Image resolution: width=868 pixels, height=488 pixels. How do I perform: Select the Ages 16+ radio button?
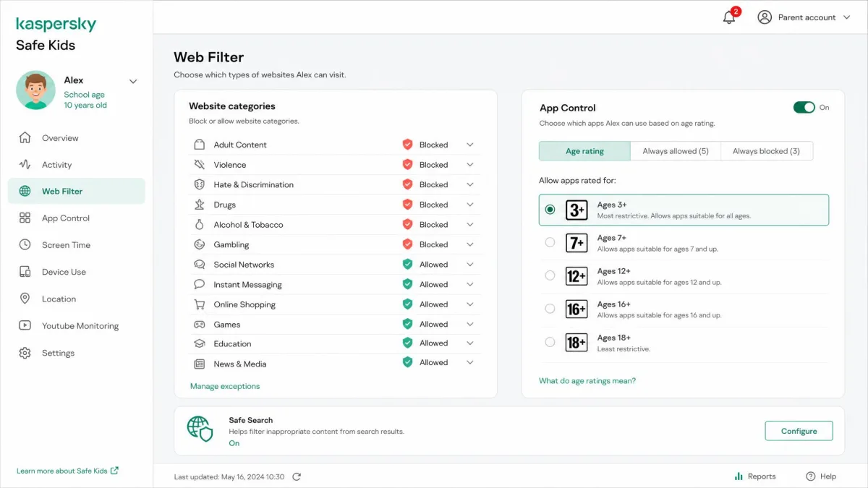tap(550, 309)
